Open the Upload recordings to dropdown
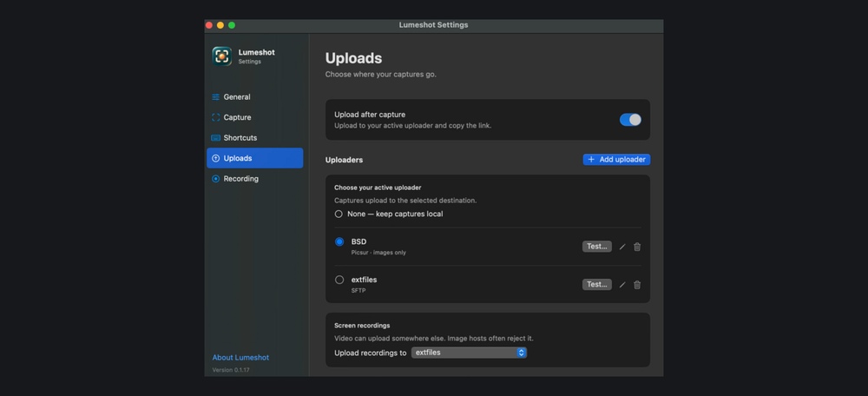Viewport: 868px width, 396px height. tap(469, 353)
